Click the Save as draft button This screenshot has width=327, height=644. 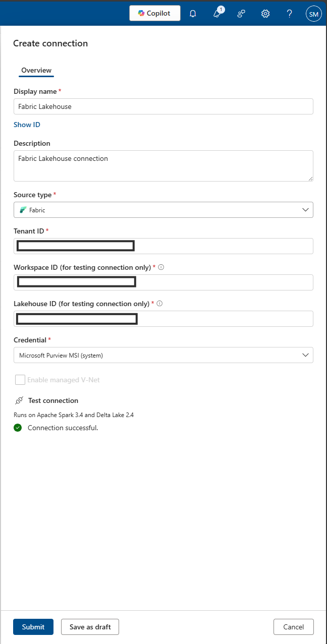click(x=90, y=627)
